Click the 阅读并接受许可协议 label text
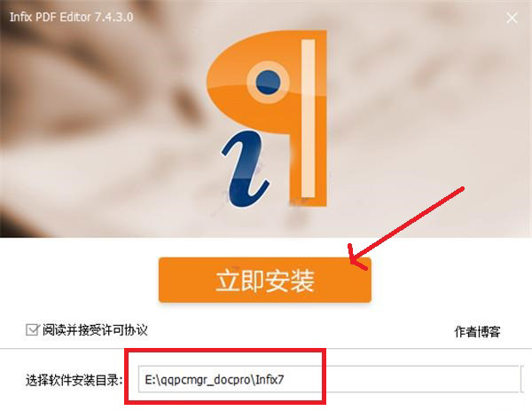The image size is (532, 411). point(95,330)
